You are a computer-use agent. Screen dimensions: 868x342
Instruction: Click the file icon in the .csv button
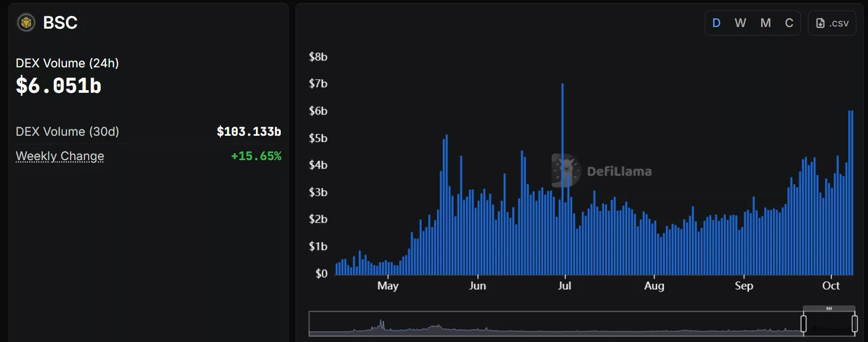[x=820, y=23]
